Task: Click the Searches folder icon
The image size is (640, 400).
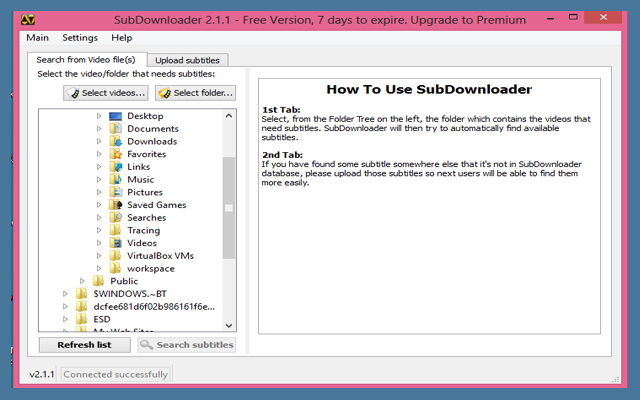Action: coord(116,218)
